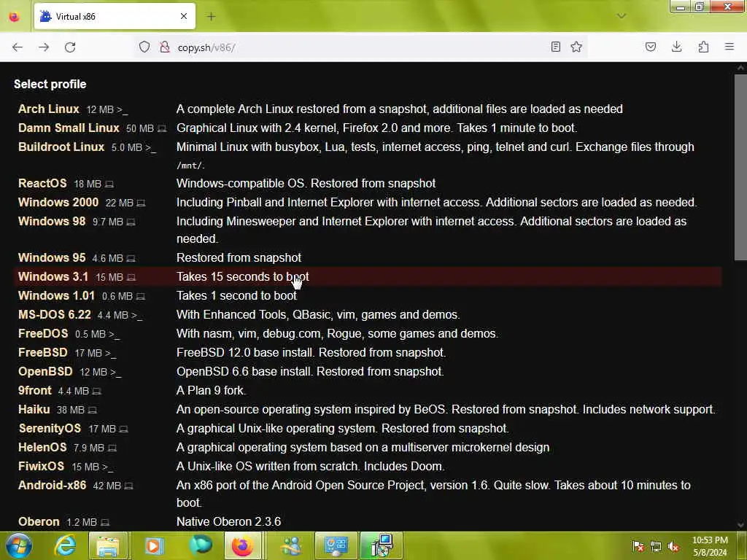Click the scrollbar down arrow

click(740, 525)
